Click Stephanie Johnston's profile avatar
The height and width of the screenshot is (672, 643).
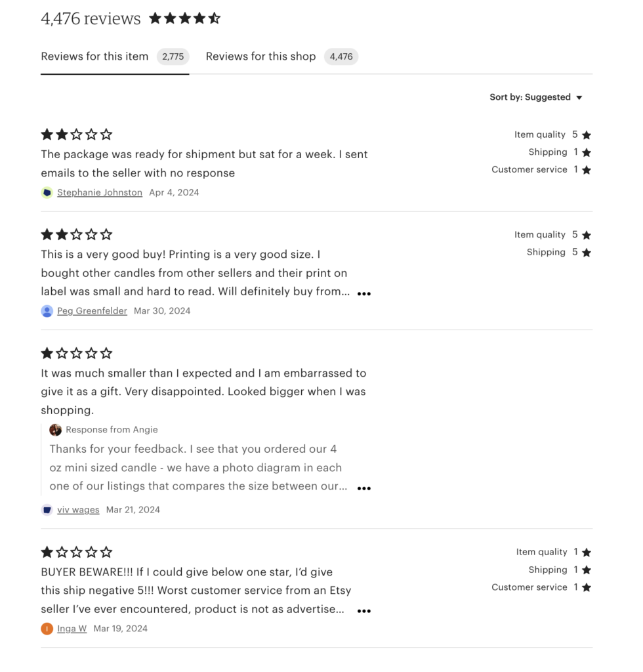[x=46, y=192]
